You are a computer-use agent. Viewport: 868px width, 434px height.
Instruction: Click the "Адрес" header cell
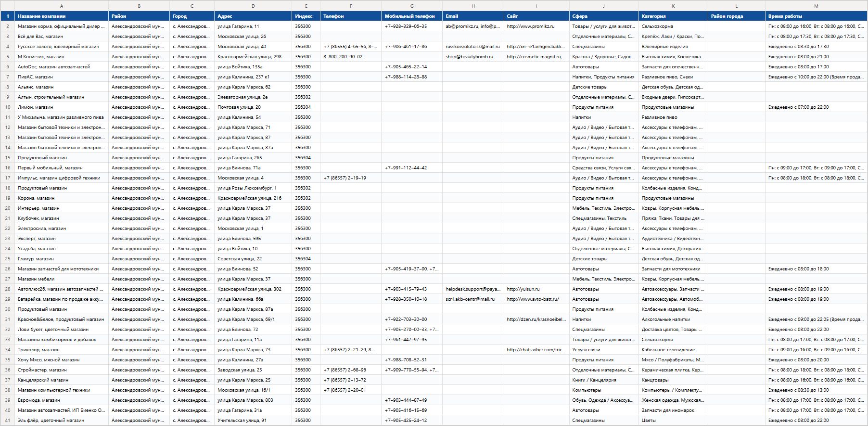253,16
